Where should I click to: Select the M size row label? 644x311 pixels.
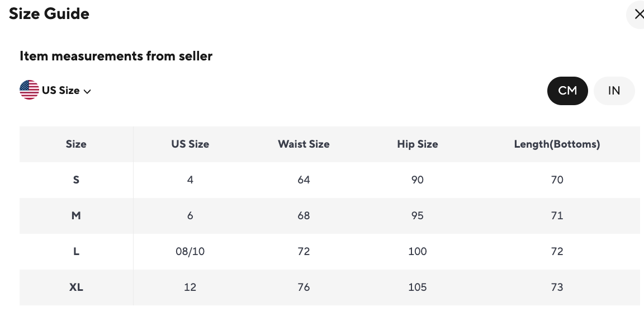(76, 216)
